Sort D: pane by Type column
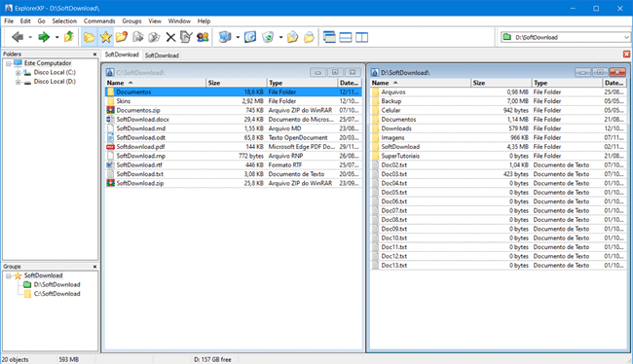This screenshot has height=364, width=633. click(567, 83)
